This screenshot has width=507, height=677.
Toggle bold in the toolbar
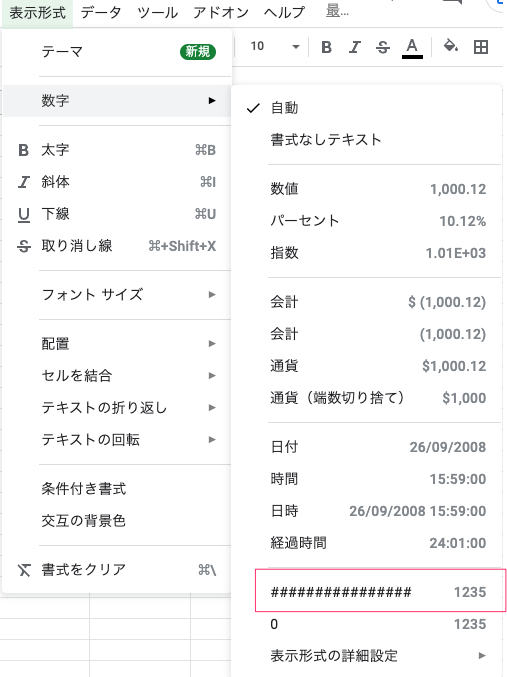[326, 47]
